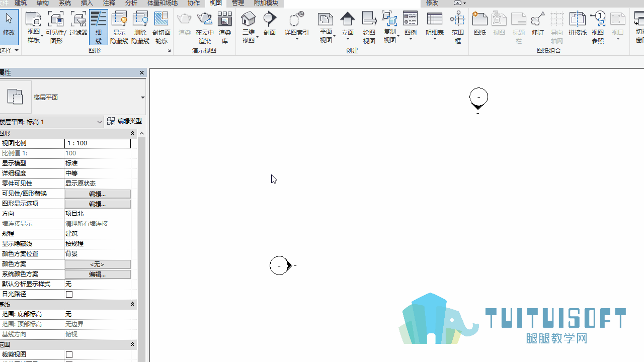This screenshot has height=362, width=644.
Task: Click the 修订 revisions tool
Action: point(538,24)
